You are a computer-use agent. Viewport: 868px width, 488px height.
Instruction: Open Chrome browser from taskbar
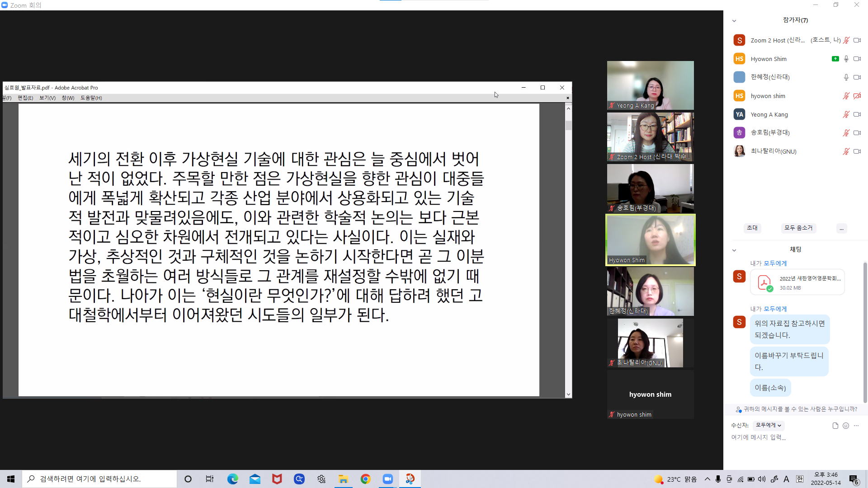[366, 479]
